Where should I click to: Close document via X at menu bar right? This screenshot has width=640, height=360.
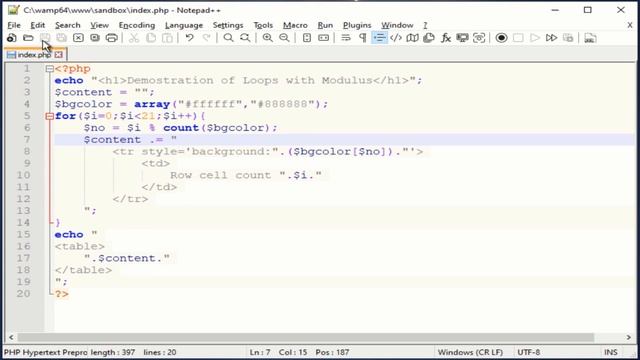pos(630,25)
